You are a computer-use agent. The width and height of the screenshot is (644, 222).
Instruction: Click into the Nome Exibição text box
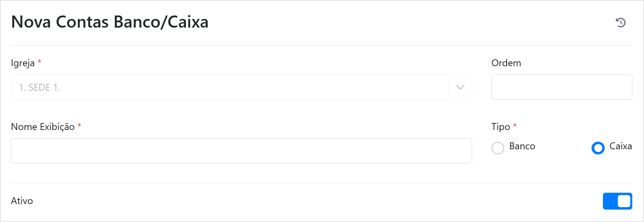tap(241, 151)
